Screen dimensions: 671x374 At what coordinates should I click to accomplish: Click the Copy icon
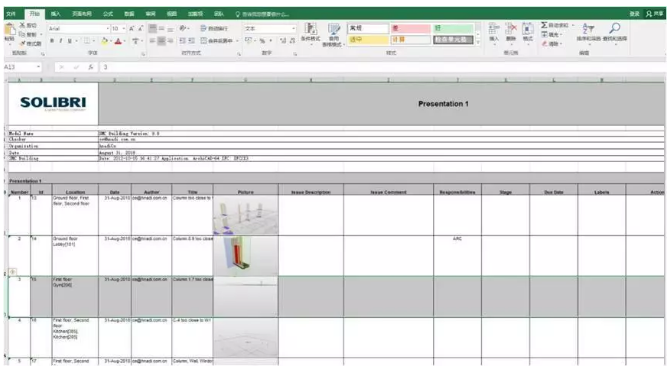(22, 34)
